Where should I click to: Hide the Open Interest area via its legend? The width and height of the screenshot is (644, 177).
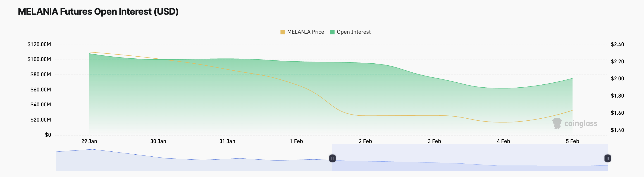[354, 32]
